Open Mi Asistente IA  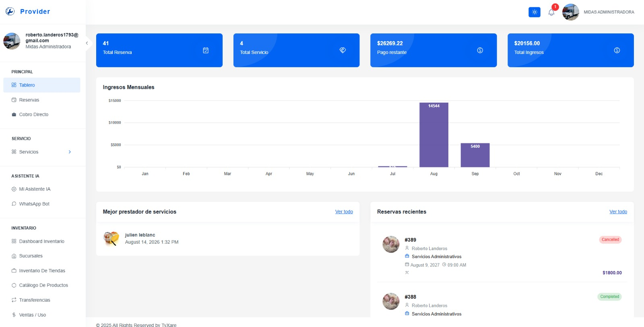[x=42, y=189]
